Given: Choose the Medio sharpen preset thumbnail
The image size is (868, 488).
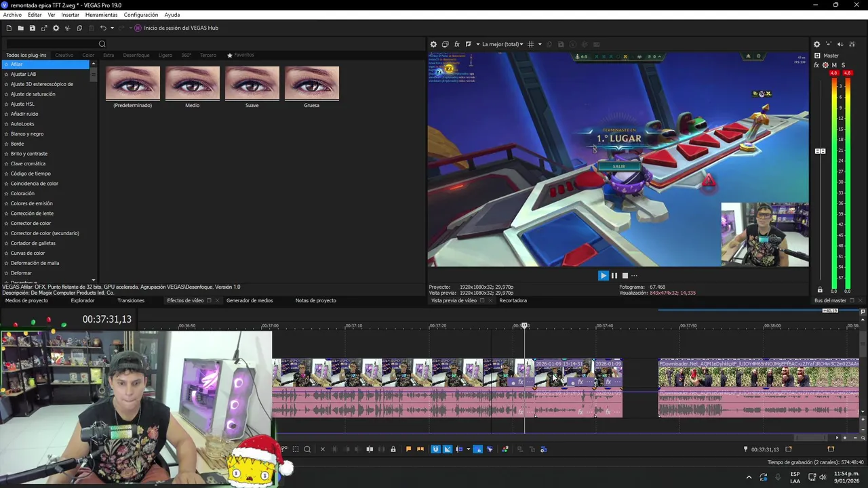Looking at the screenshot, I should point(193,83).
